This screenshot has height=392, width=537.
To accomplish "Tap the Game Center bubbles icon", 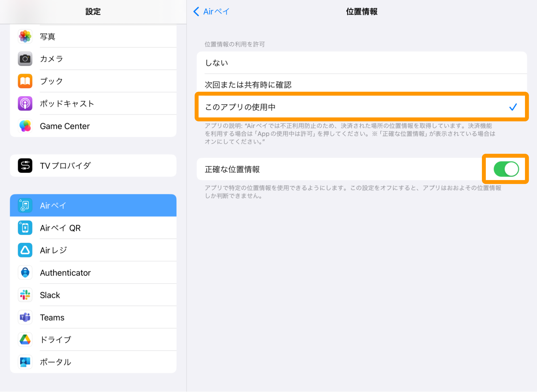I will click(25, 126).
